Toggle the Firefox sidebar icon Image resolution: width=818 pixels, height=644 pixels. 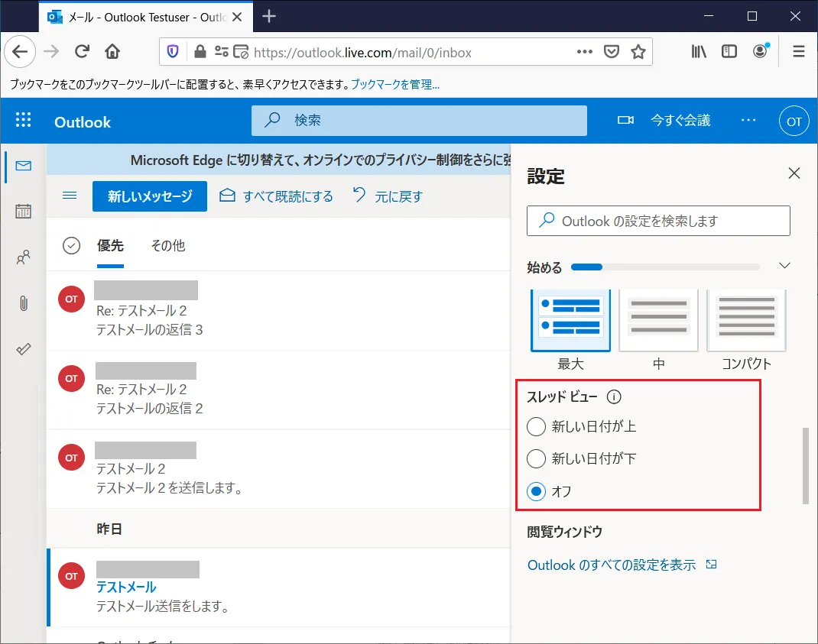pos(729,52)
